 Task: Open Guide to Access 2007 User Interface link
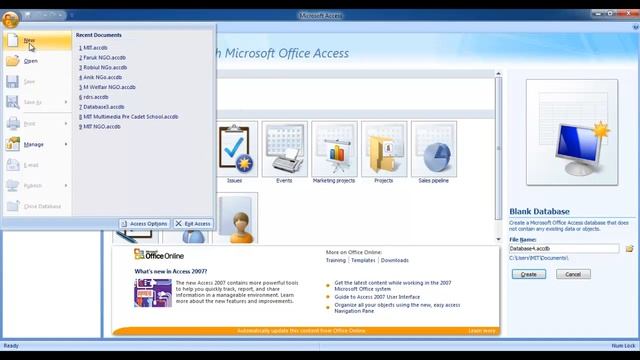(377, 297)
